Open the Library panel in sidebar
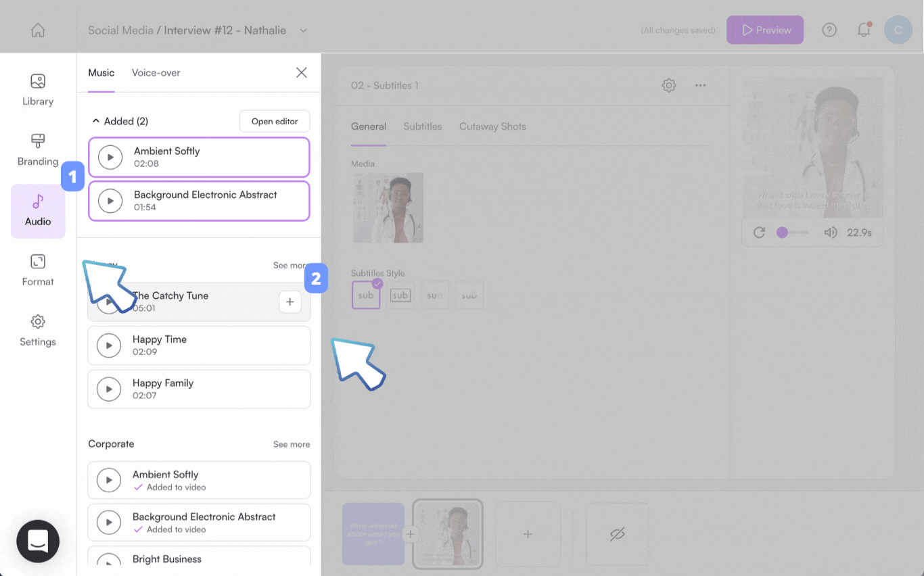924x576 pixels. point(38,90)
